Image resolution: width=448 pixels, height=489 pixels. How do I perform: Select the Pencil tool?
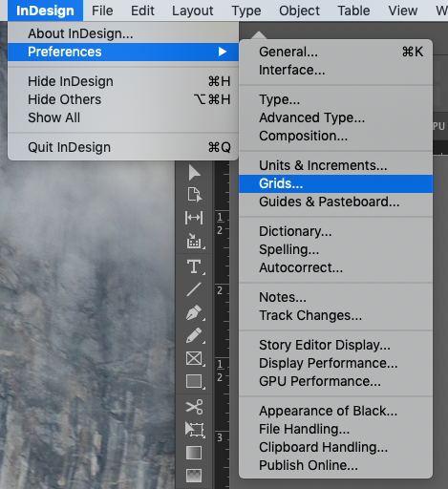pyautogui.click(x=195, y=335)
